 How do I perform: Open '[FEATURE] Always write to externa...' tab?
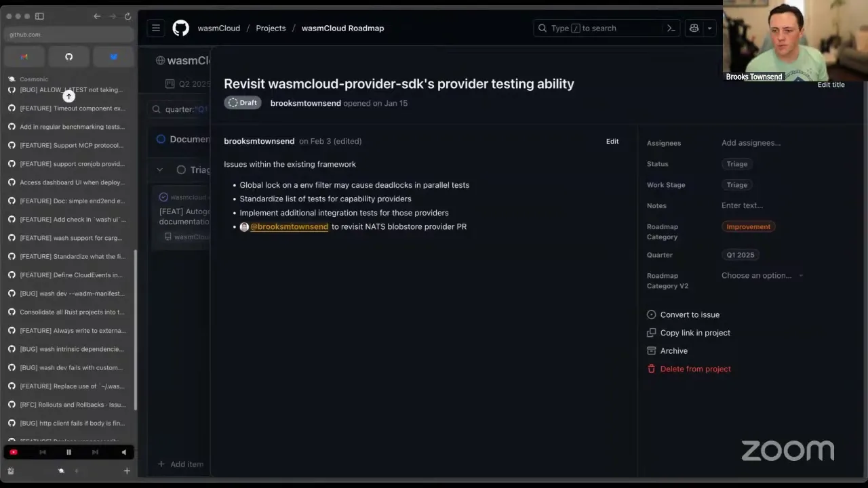[x=68, y=331]
